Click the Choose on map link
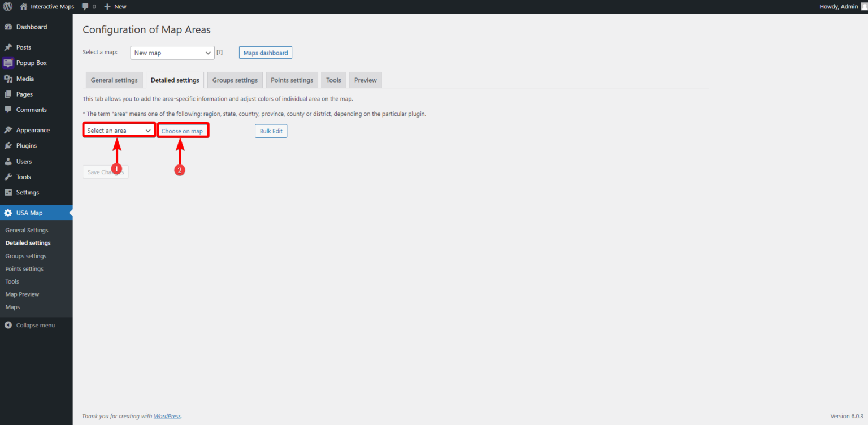Viewport: 868px width, 425px height. tap(182, 131)
